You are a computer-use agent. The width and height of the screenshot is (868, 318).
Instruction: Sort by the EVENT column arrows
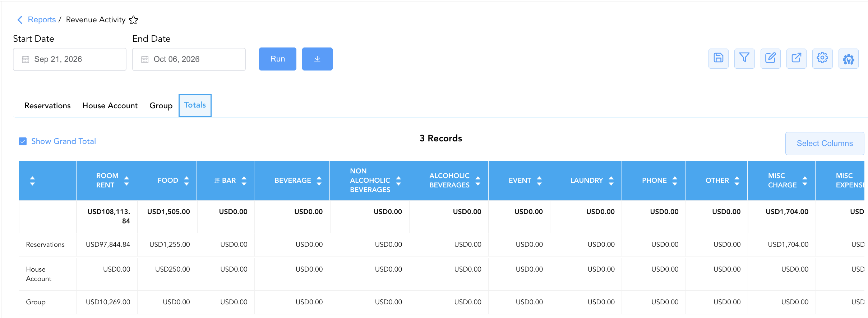pyautogui.click(x=539, y=181)
